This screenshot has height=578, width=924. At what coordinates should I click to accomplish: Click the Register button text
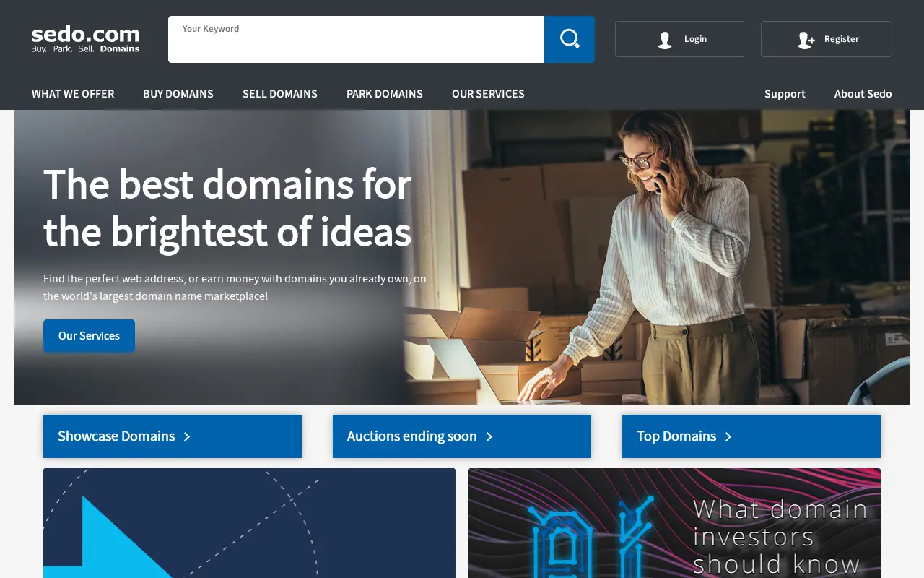842,39
